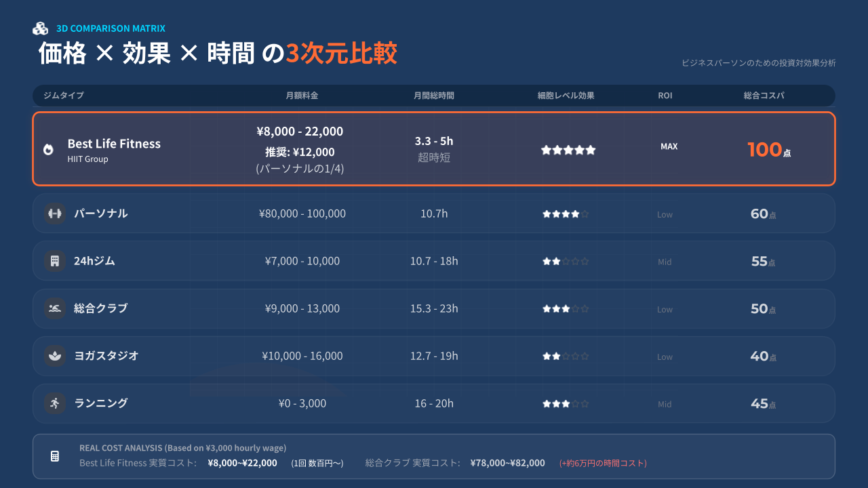This screenshot has width=868, height=488.
Task: Click the 100点 score for Best Life Fitness
Action: (x=768, y=149)
